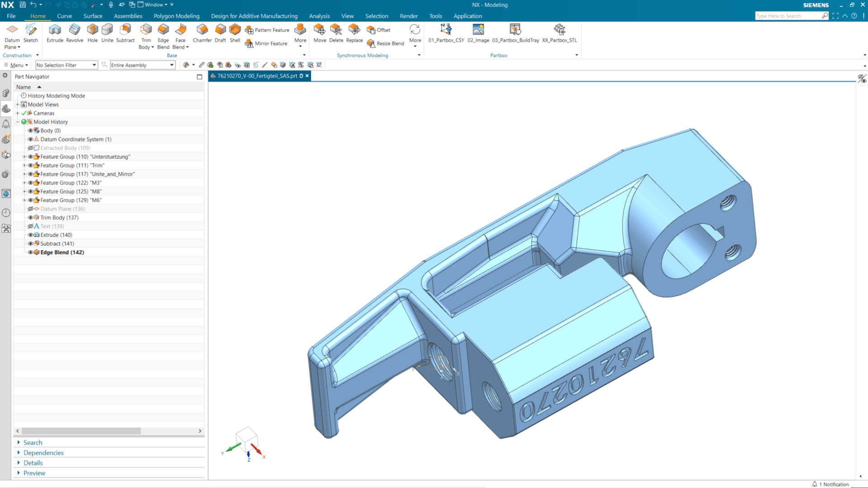
Task: Click the Trim Body button
Action: [x=146, y=36]
